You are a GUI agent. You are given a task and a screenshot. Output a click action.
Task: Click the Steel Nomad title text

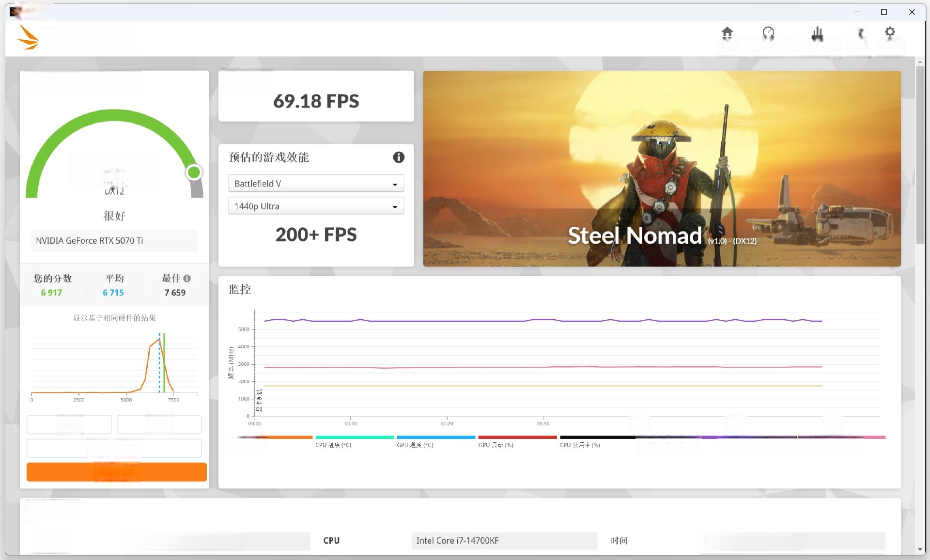click(635, 235)
